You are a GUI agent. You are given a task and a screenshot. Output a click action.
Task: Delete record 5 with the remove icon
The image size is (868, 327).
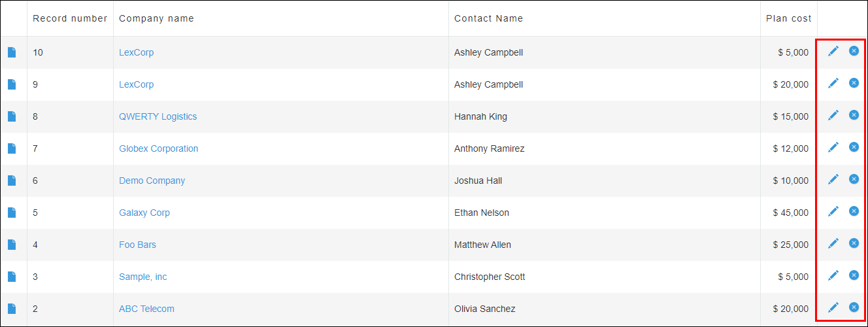(x=854, y=211)
